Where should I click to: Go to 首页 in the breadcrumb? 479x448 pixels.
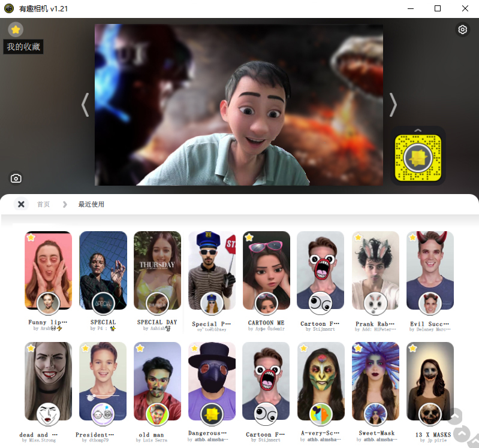(43, 204)
